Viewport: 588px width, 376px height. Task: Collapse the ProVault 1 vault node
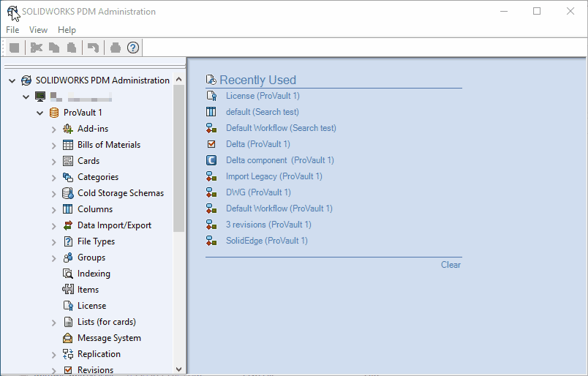pyautogui.click(x=39, y=113)
